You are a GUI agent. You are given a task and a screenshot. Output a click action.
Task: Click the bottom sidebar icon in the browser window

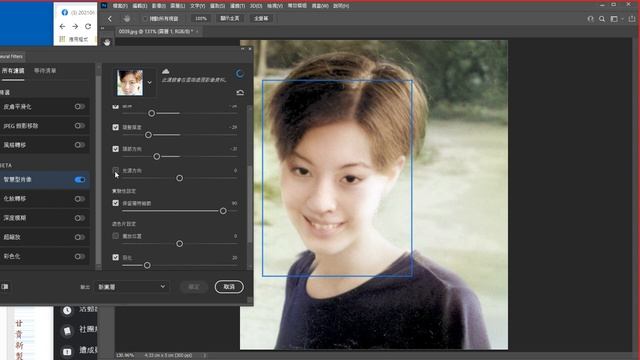point(67,351)
